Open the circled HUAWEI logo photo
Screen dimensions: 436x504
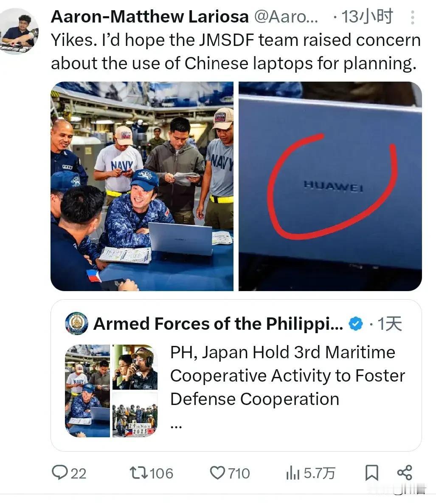click(x=330, y=186)
